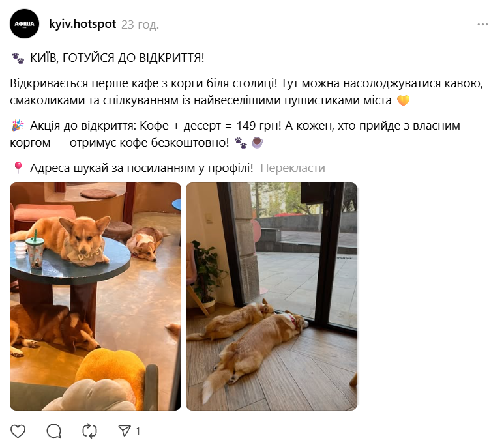Repost using the circular arrows icon
The height and width of the screenshot is (447, 504).
tap(89, 431)
